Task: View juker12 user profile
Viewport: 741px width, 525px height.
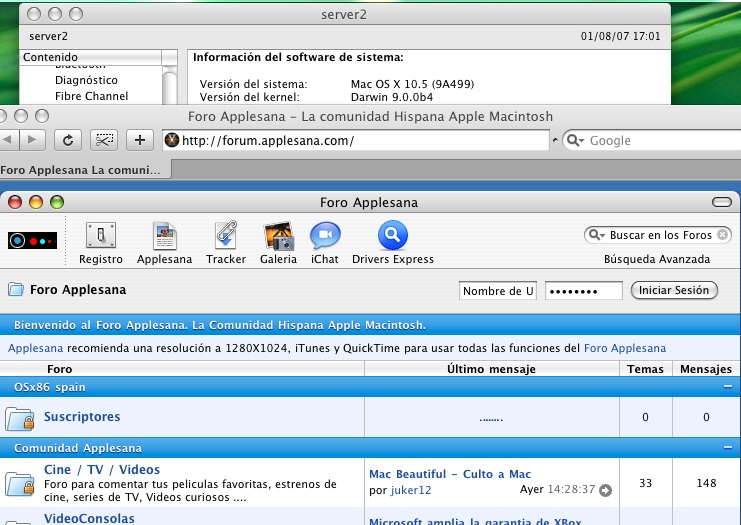Action: tap(411, 490)
